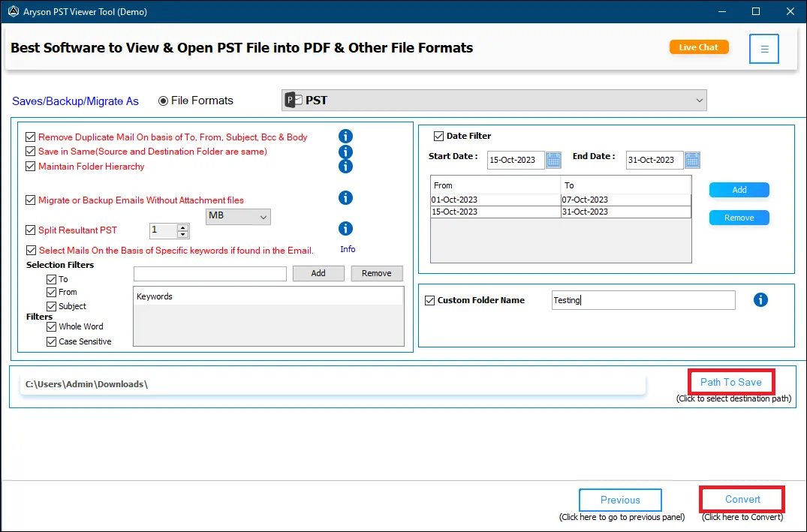
Task: Click the From column header
Action: coord(495,185)
